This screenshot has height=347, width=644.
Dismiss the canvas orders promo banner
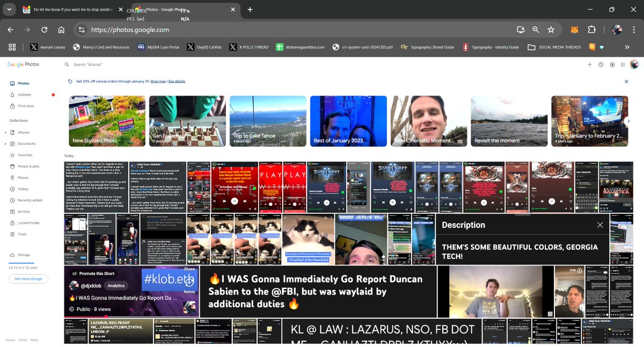click(x=626, y=82)
